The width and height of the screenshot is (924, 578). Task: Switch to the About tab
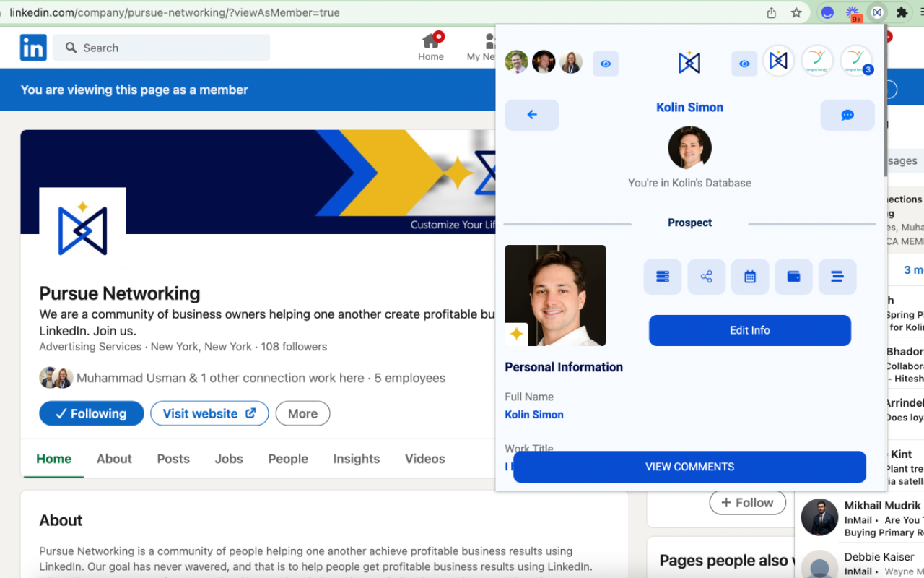coord(114,458)
